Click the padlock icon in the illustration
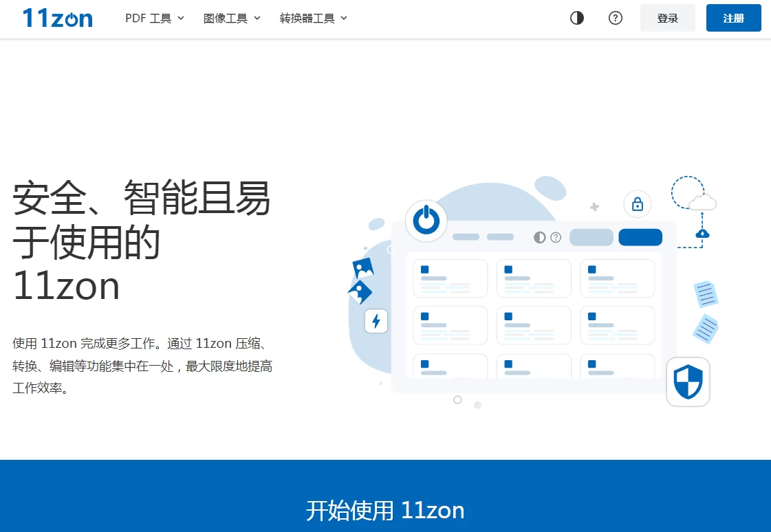Viewport: 771px width, 532px height. coord(638,204)
